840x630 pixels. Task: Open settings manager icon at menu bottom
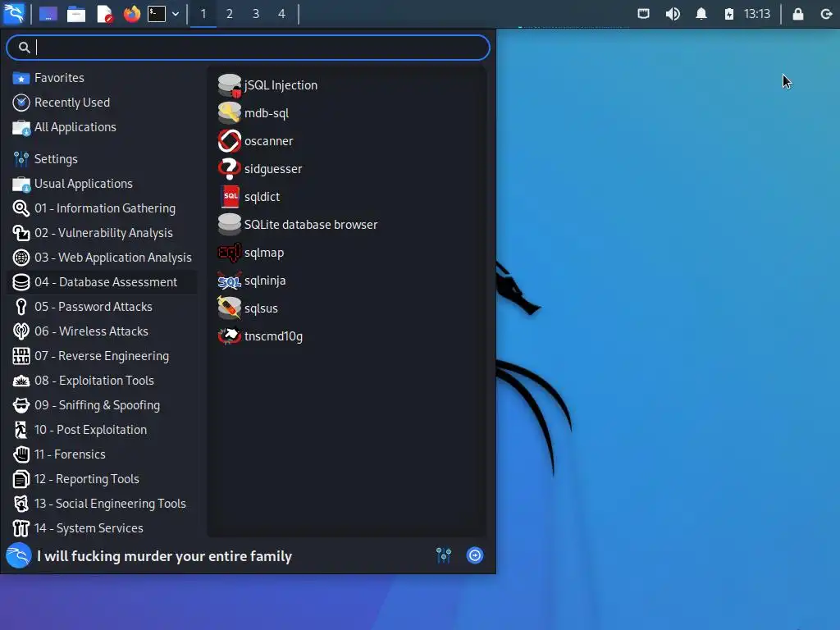[x=444, y=555]
